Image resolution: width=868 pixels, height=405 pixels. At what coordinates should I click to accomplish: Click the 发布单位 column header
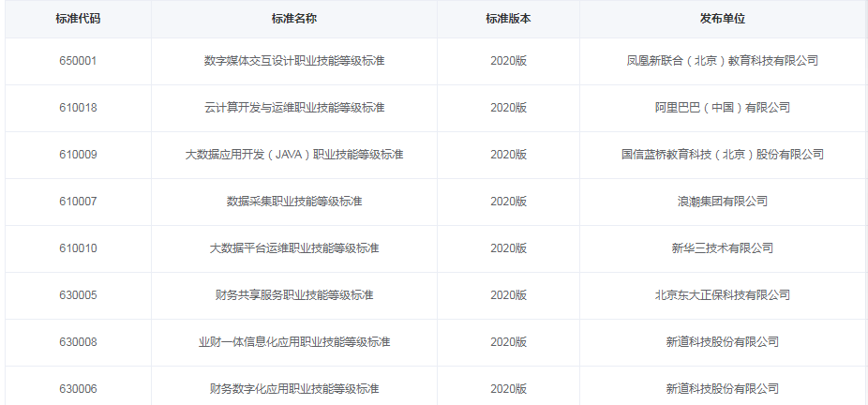tap(722, 19)
